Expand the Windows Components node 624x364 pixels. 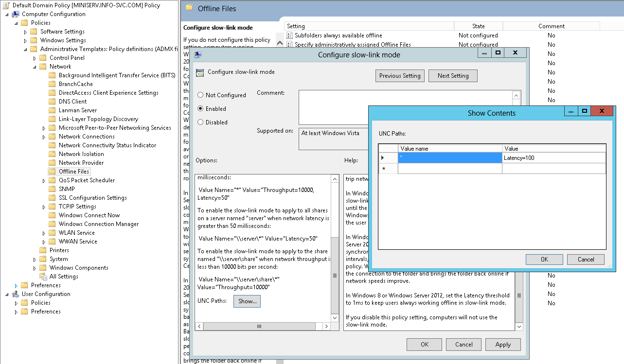[x=35, y=268]
